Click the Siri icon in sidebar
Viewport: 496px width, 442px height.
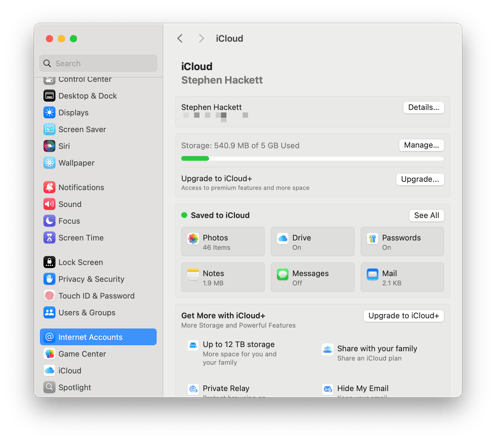tap(49, 146)
